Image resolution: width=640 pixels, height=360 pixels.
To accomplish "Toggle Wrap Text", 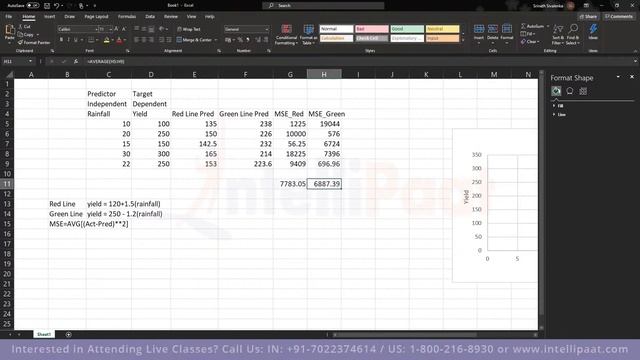I will pos(189,29).
